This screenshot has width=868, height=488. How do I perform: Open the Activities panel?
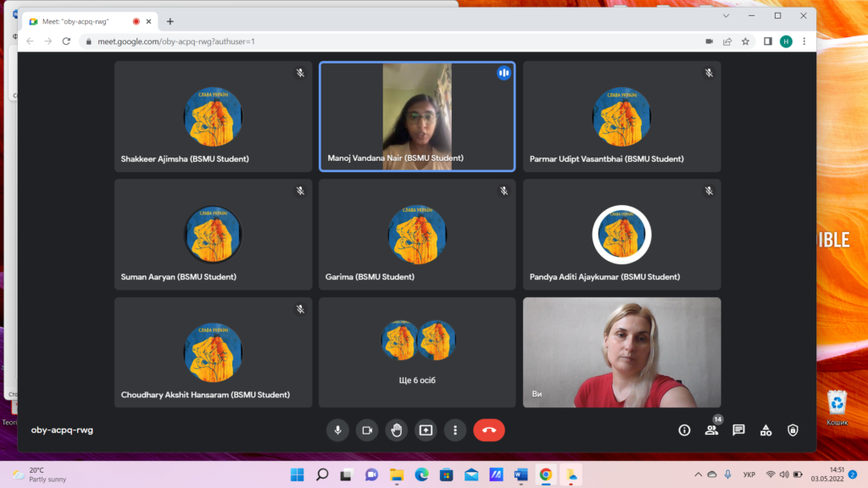click(x=765, y=430)
